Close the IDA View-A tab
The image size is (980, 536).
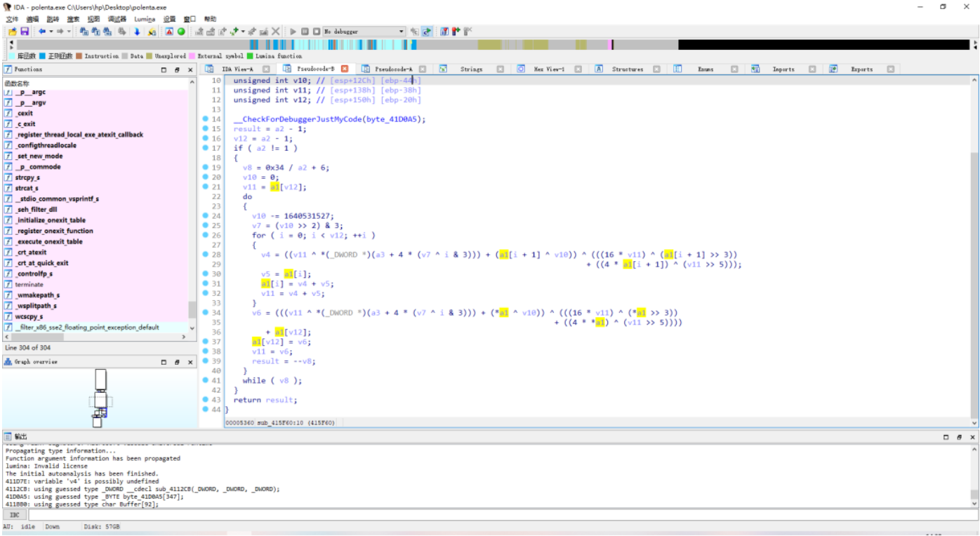tap(266, 69)
